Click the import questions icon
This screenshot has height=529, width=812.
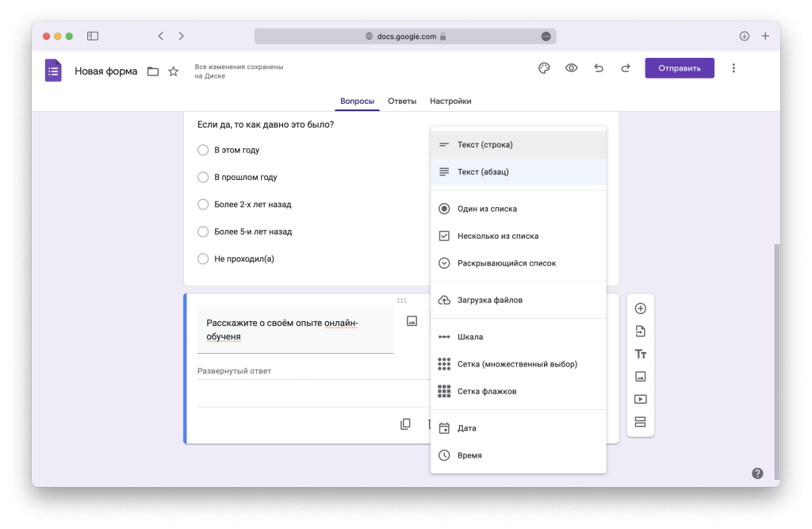[x=641, y=332]
